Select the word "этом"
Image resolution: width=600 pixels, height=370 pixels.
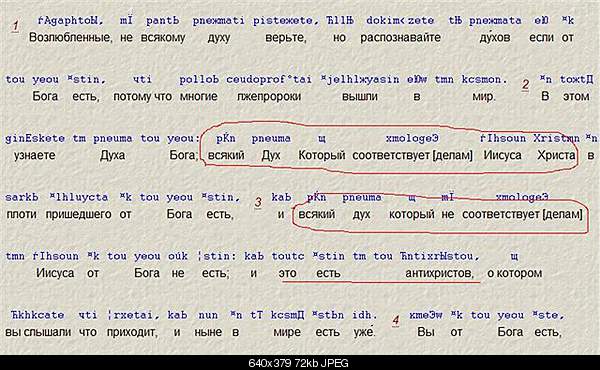576,96
